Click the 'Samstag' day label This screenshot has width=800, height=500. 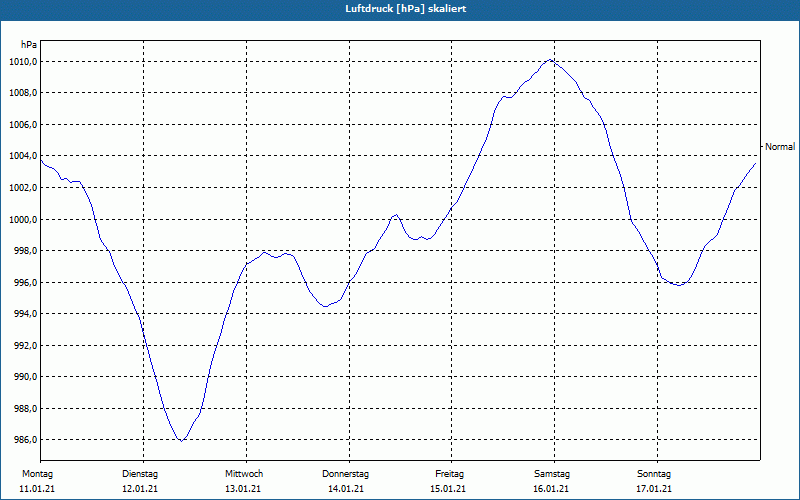click(552, 474)
